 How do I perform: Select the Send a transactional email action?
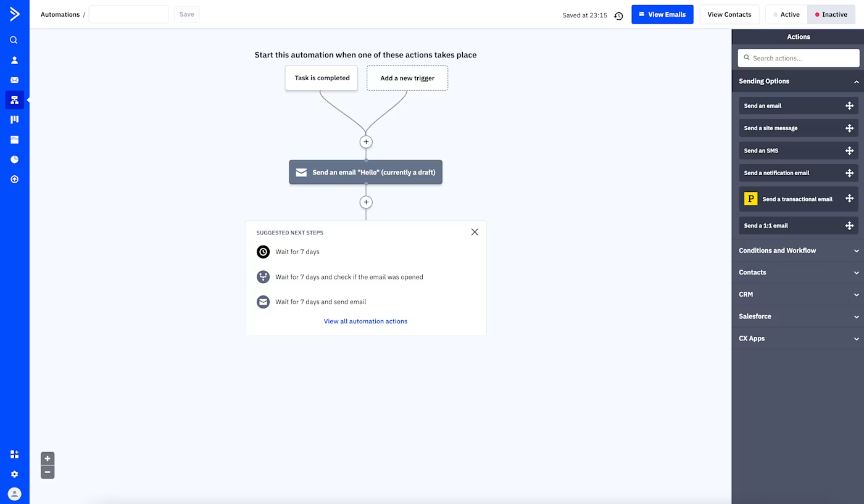pyautogui.click(x=799, y=199)
